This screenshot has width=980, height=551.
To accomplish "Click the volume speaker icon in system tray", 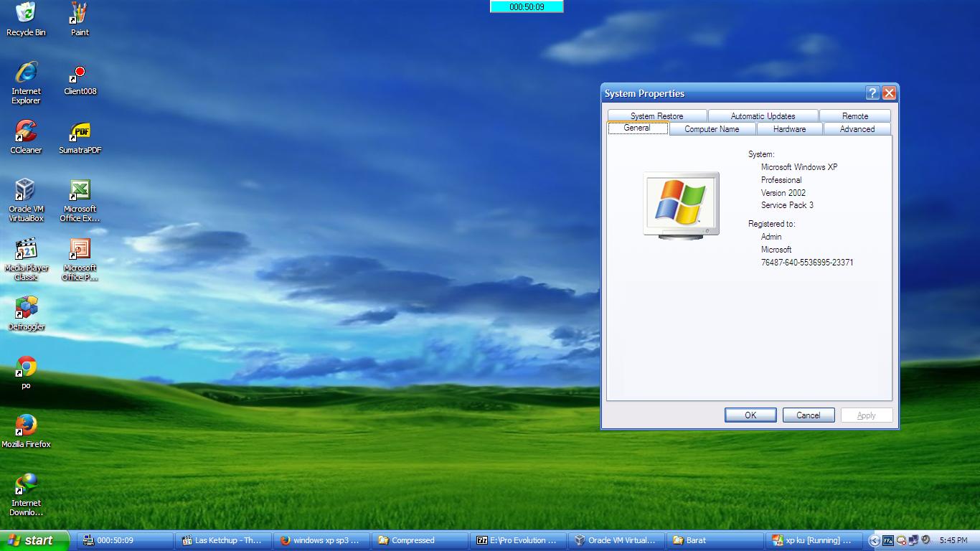I will 925,540.
